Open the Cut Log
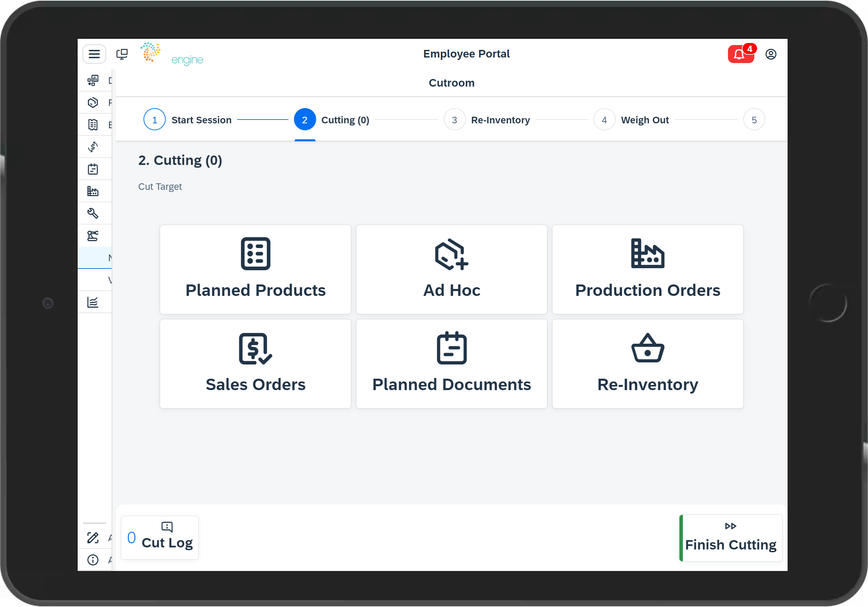This screenshot has width=868, height=607. pos(159,537)
